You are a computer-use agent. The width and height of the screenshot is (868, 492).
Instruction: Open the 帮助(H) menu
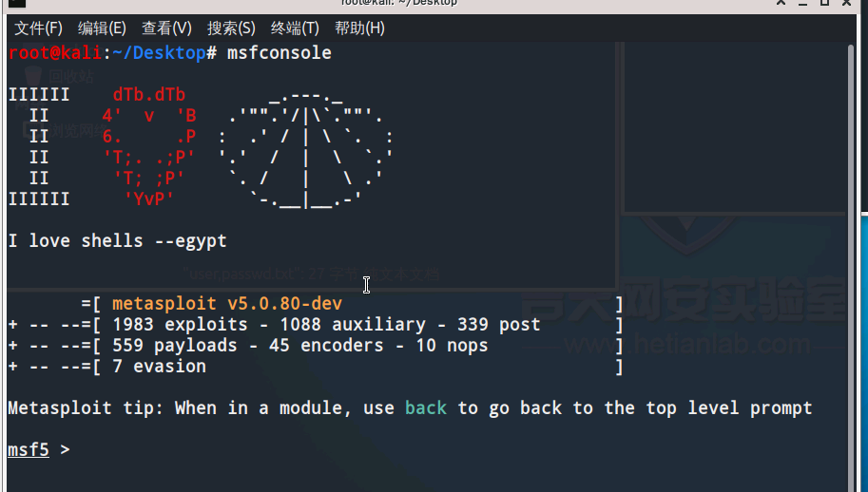359,28
